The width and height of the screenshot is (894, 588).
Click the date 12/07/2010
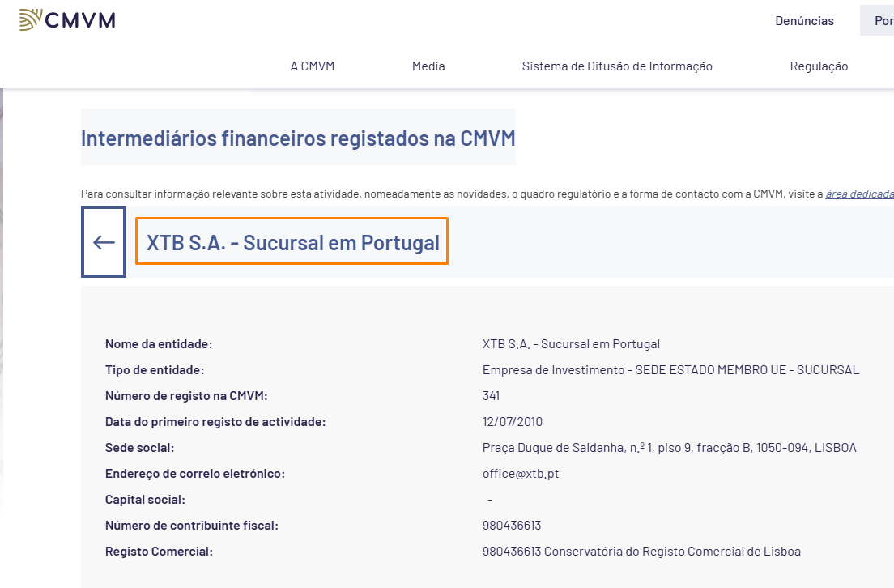(x=512, y=422)
